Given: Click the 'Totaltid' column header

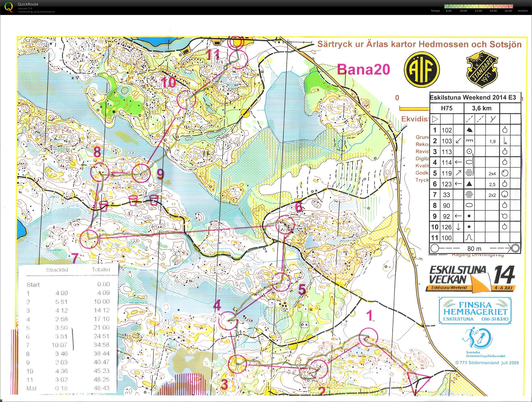Looking at the screenshot, I should click(101, 270).
